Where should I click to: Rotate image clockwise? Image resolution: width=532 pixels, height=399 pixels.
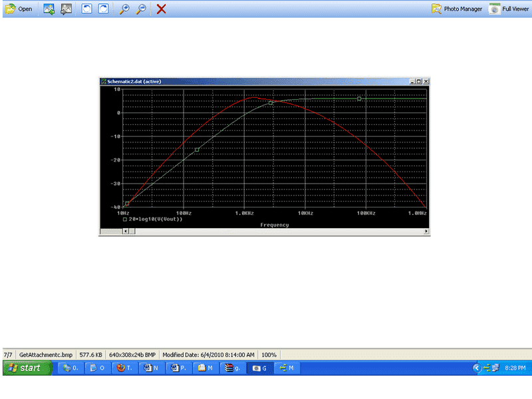[x=104, y=9]
